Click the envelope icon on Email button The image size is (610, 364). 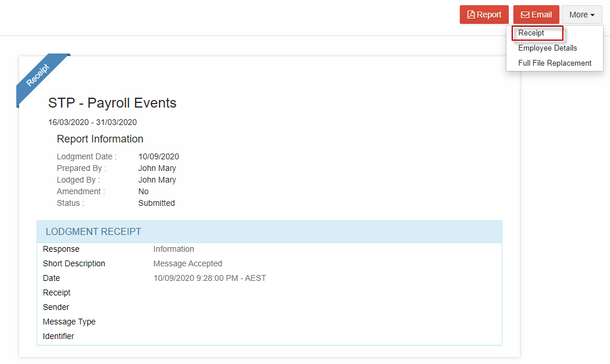tap(525, 15)
